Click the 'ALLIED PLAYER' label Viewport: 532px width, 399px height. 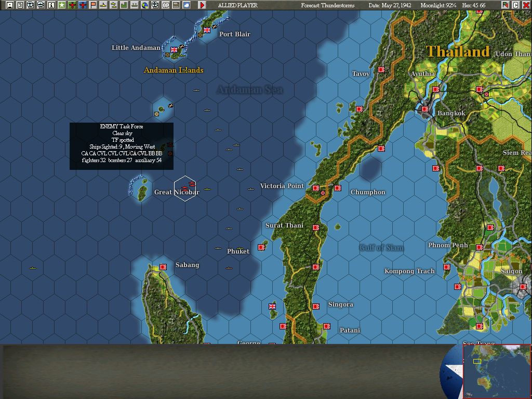[238, 5]
